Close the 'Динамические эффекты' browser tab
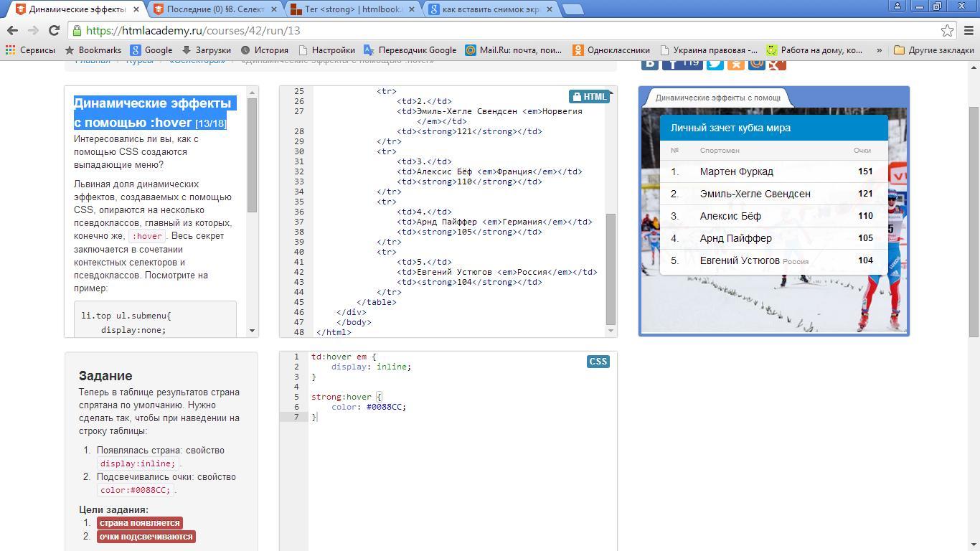 [136, 9]
